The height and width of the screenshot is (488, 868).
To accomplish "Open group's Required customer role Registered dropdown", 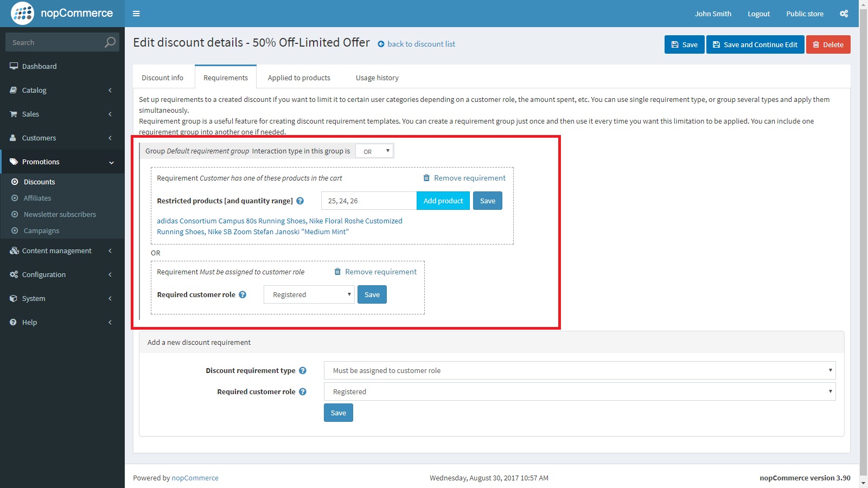I will 309,294.
